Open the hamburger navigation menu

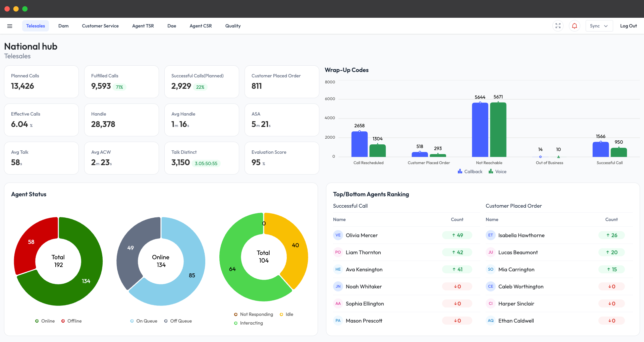coord(10,26)
